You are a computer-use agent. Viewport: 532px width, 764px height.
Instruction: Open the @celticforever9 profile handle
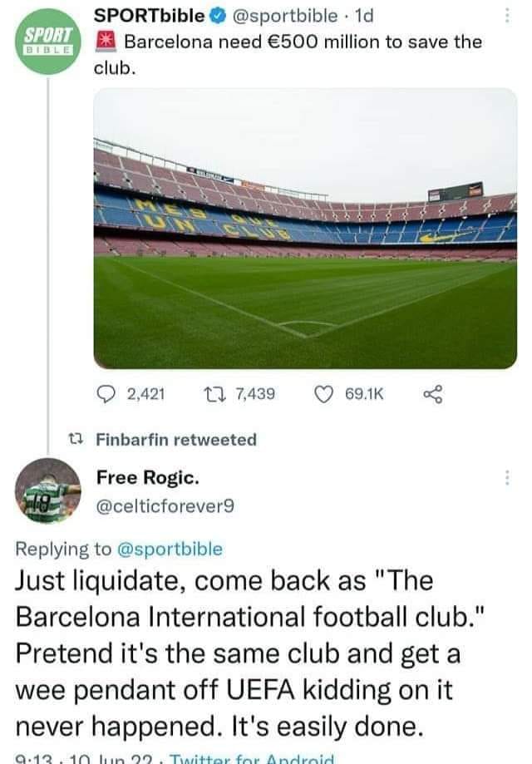tap(165, 505)
